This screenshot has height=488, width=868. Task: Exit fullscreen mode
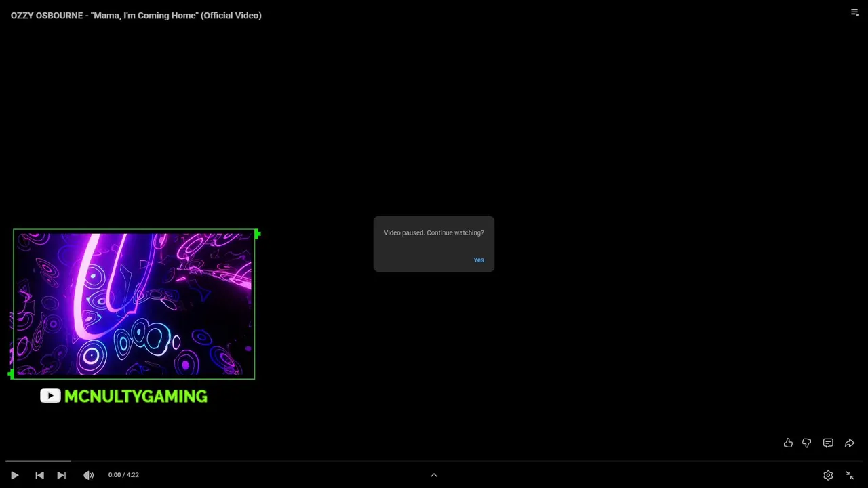(850, 475)
